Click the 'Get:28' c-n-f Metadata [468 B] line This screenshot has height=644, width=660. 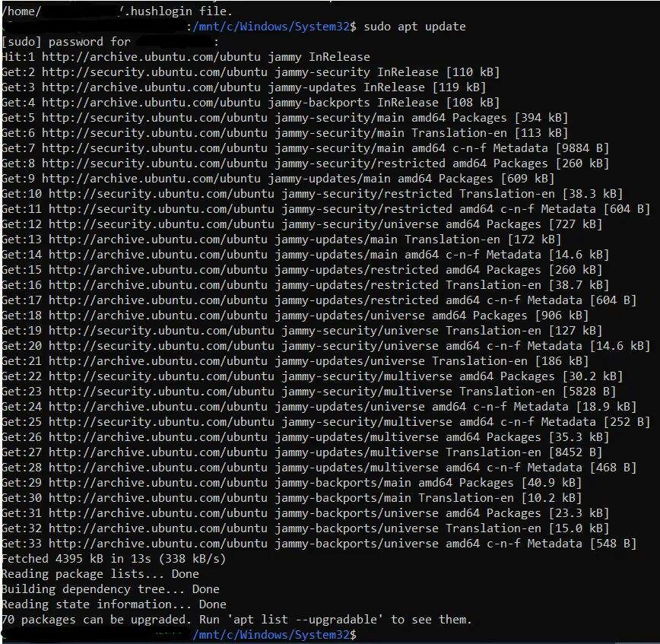[319, 467]
